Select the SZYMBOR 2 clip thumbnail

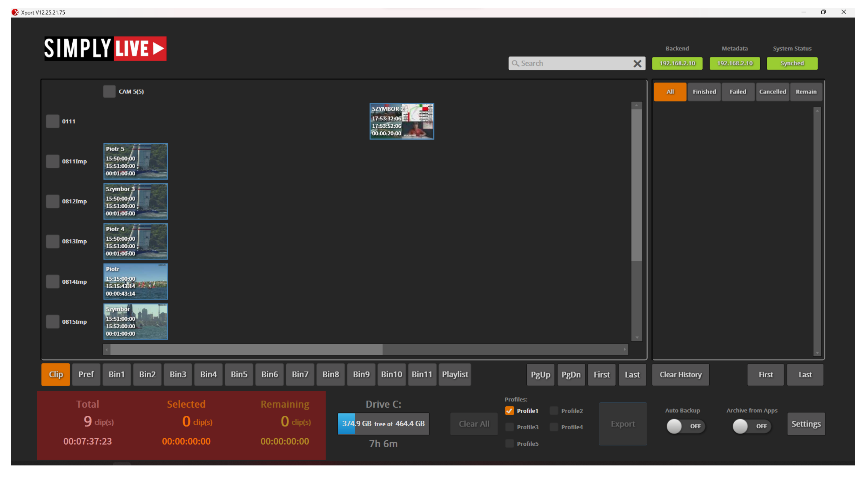click(x=402, y=121)
